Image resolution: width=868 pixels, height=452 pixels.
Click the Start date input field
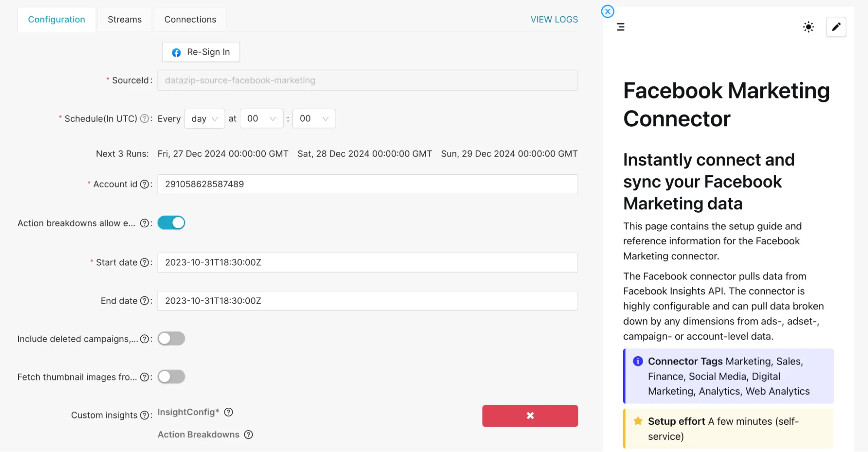point(367,262)
